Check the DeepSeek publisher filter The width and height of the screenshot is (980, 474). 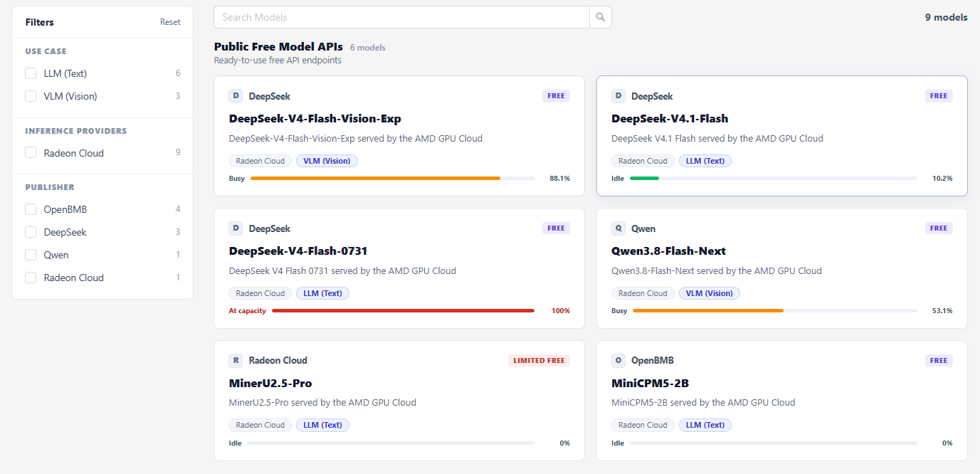coord(31,232)
